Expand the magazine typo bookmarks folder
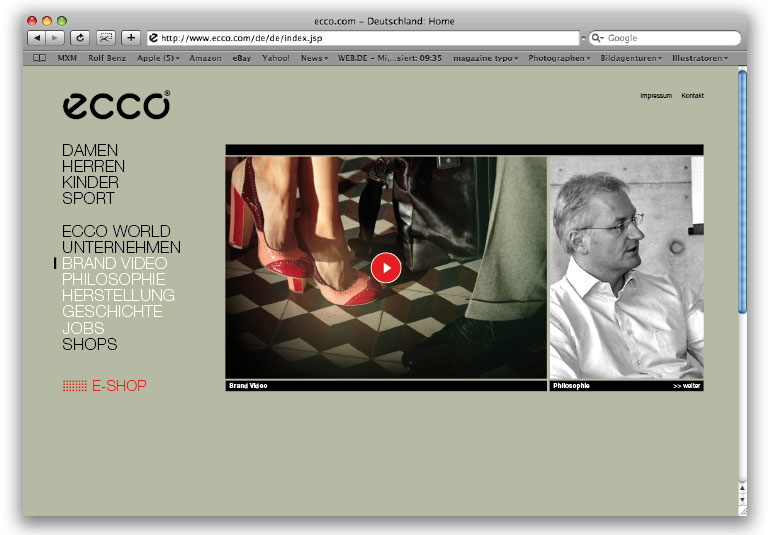Image resolution: width=770 pixels, height=535 pixels. click(486, 58)
